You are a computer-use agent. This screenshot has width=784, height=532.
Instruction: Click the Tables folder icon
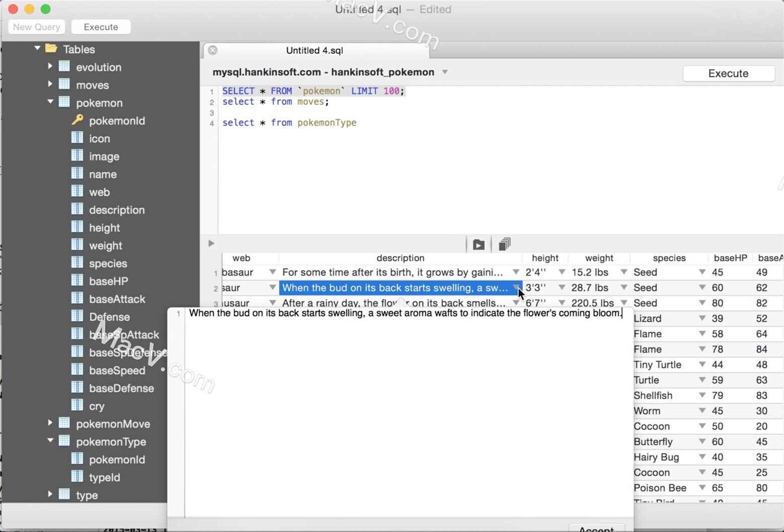(51, 49)
